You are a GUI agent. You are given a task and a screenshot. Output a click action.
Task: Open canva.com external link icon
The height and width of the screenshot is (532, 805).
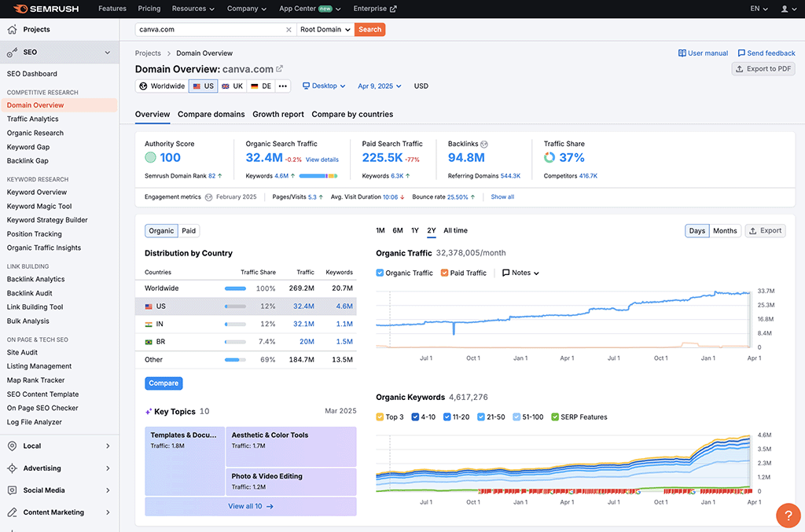[280, 69]
